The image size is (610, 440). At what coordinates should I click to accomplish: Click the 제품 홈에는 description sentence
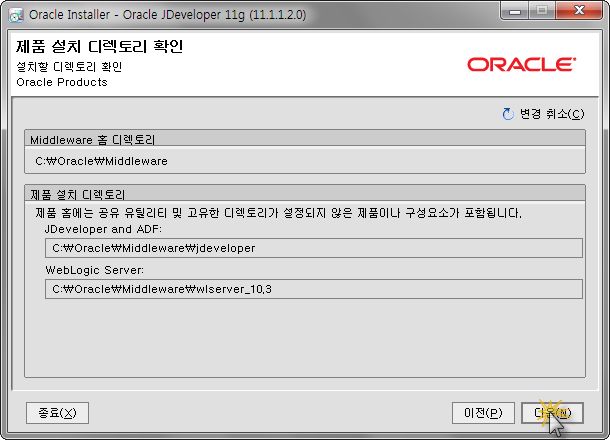click(279, 213)
